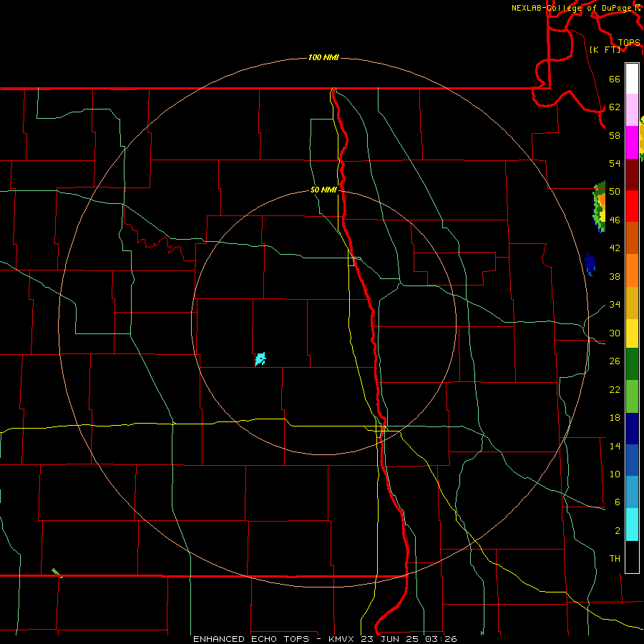The height and width of the screenshot is (644, 644).
Task: Select the dark green legend swatch
Action: [x=632, y=364]
